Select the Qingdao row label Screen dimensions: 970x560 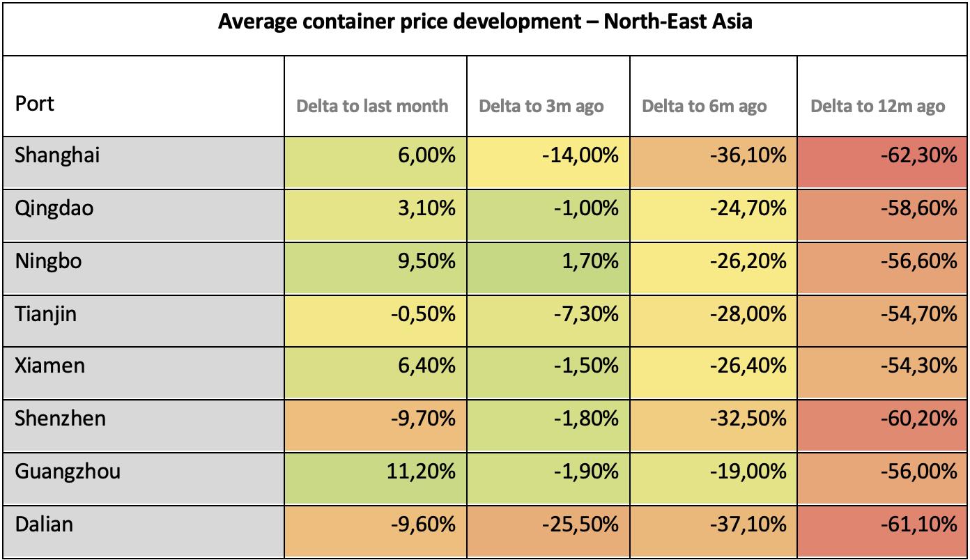pyautogui.click(x=54, y=208)
